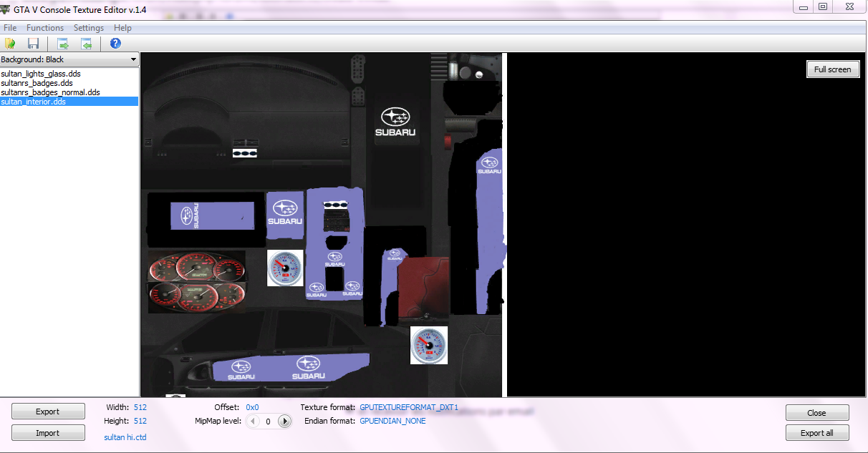Viewport: 868px width, 453px height.
Task: Click the open file folder icon
Action: [x=10, y=44]
